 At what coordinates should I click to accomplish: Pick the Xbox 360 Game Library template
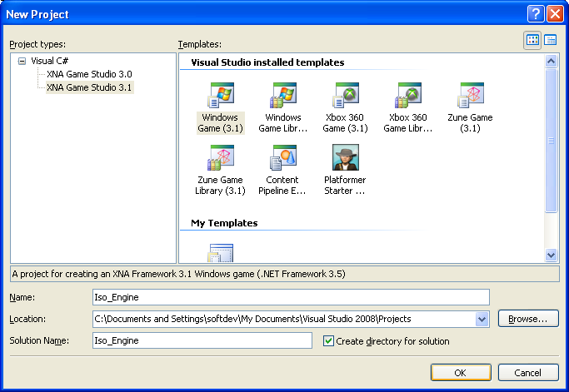pos(407,97)
